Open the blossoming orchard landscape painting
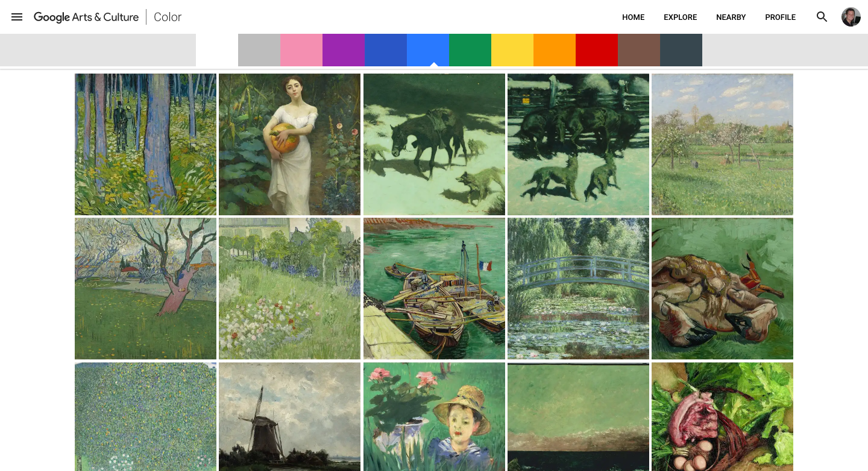This screenshot has width=868, height=471. tap(722, 144)
